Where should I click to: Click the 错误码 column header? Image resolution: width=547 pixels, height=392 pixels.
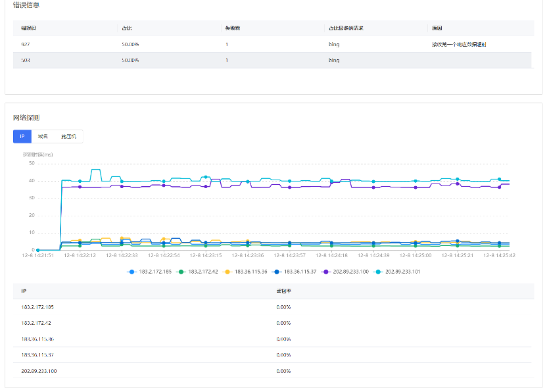[28, 28]
